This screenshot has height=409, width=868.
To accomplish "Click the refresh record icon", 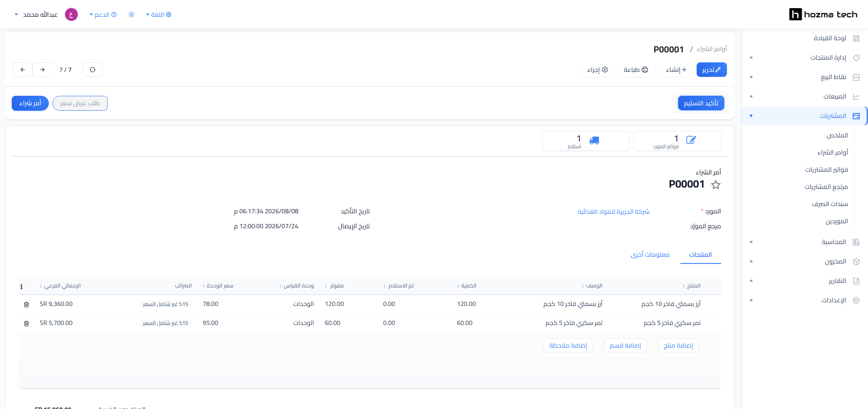I will point(93,70).
